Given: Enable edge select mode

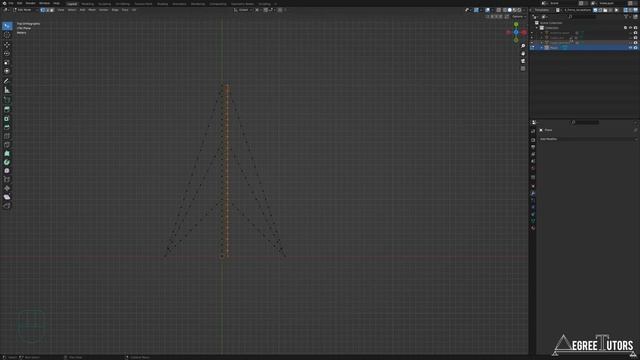Looking at the screenshot, I should [47, 10].
